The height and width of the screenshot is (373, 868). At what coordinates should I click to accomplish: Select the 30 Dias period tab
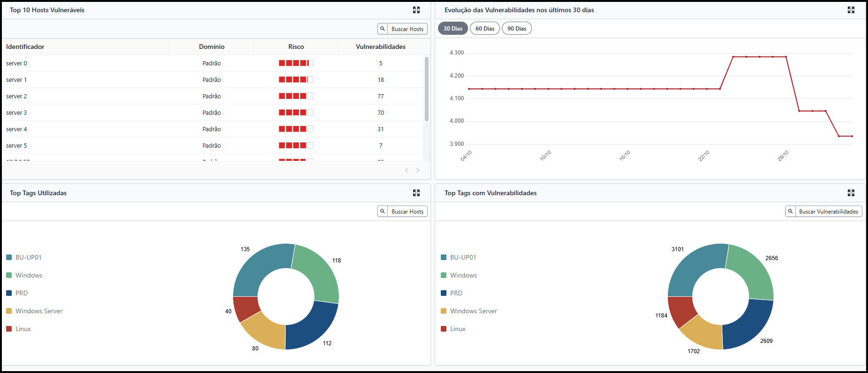pos(453,29)
